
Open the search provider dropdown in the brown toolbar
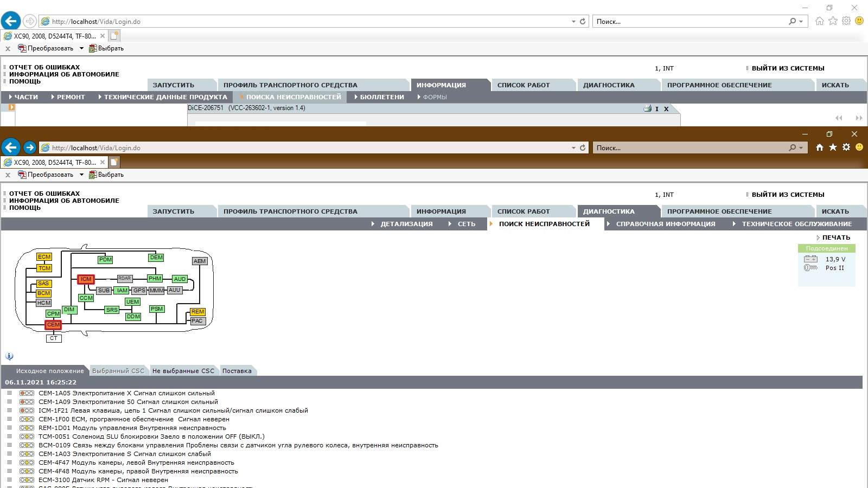(801, 148)
